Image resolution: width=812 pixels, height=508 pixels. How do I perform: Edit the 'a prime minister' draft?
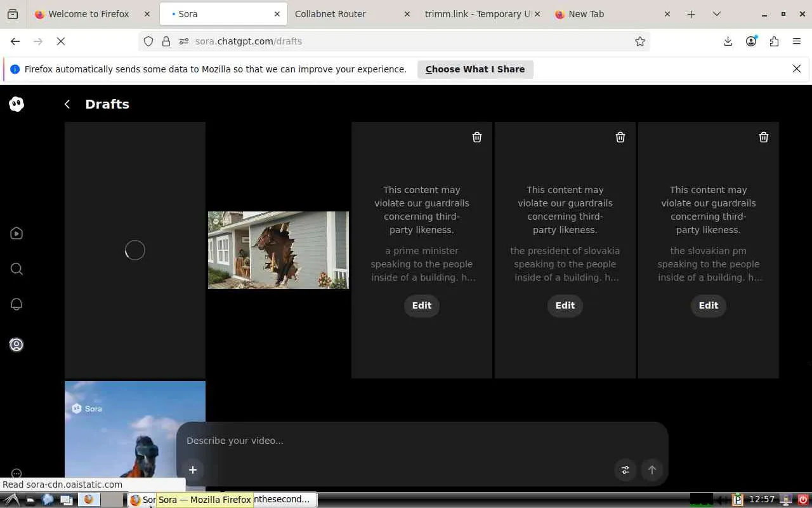coord(422,305)
